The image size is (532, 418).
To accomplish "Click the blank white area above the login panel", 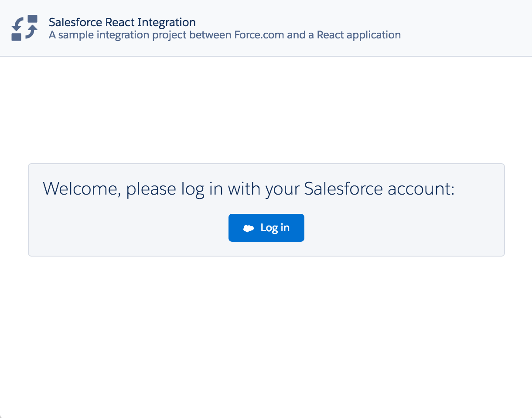I will (266, 109).
